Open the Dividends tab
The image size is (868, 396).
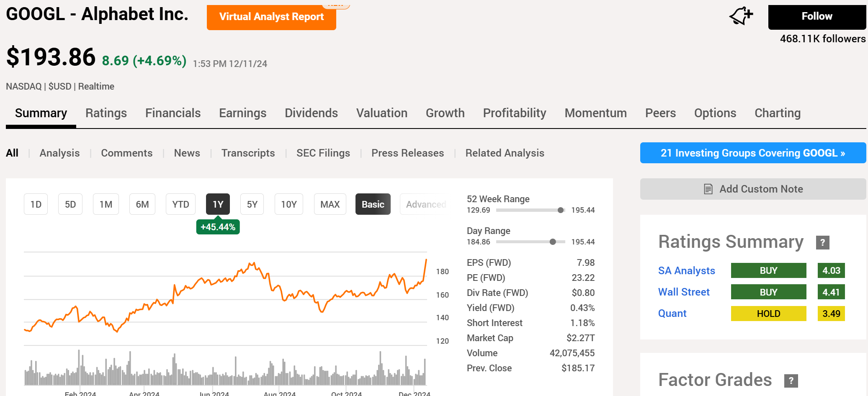click(x=311, y=113)
